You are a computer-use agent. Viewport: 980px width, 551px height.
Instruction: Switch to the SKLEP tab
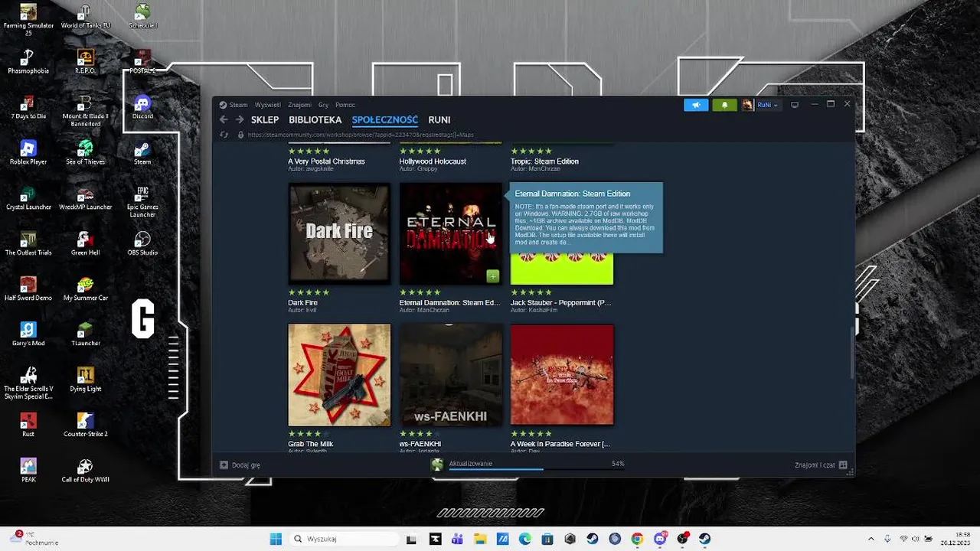pos(265,120)
